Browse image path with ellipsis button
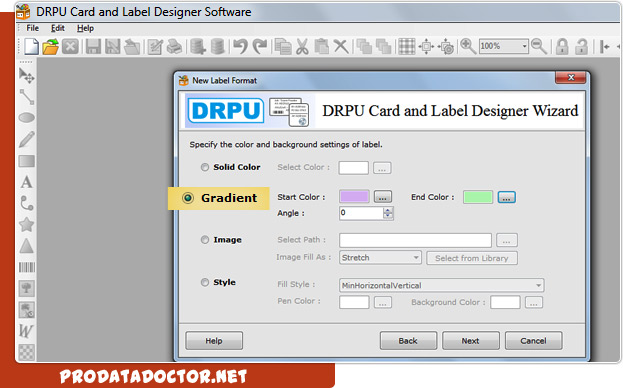This screenshot has height=388, width=623. pos(507,240)
